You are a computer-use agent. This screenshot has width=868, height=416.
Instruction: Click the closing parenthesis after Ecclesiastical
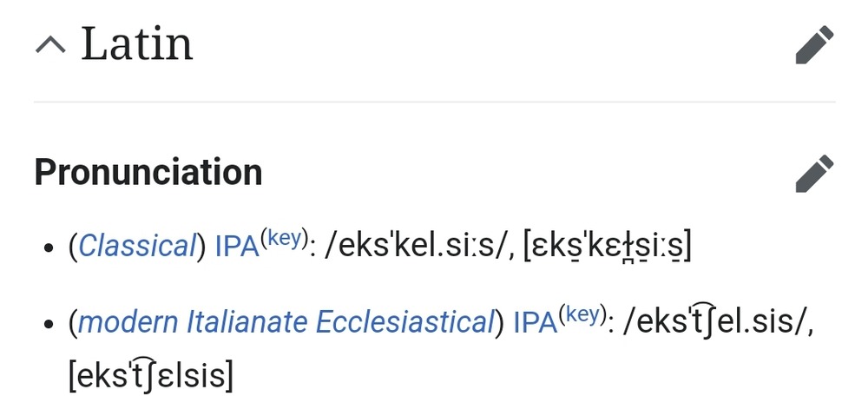click(499, 323)
